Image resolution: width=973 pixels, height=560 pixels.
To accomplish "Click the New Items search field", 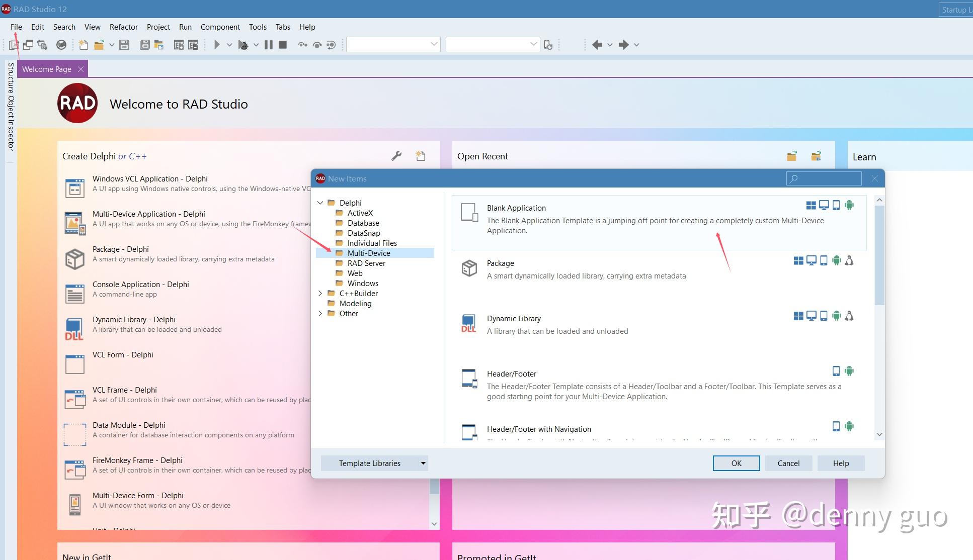I will (825, 178).
